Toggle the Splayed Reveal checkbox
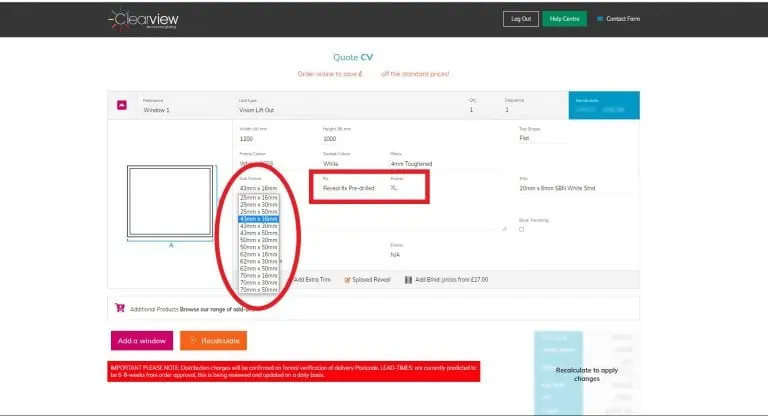 coord(348,280)
